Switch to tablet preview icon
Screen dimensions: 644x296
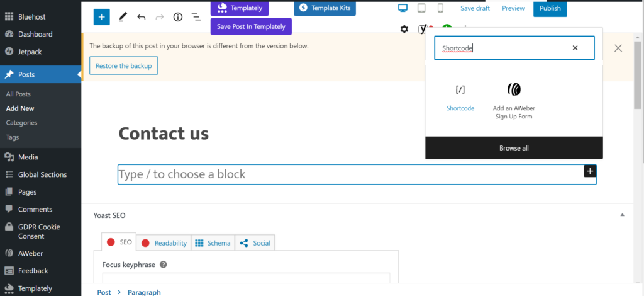[421, 8]
